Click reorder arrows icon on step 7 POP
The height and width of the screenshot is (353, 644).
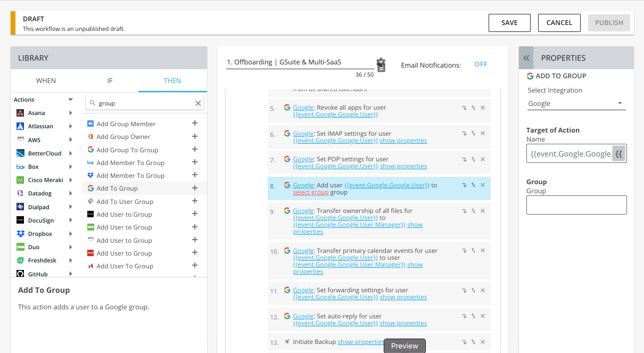click(x=473, y=159)
